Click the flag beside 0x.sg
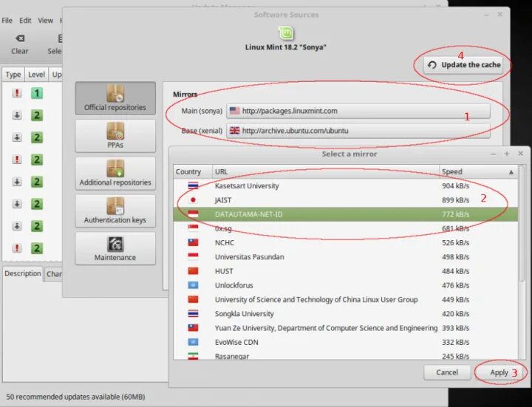This screenshot has height=407, width=532. [x=193, y=228]
